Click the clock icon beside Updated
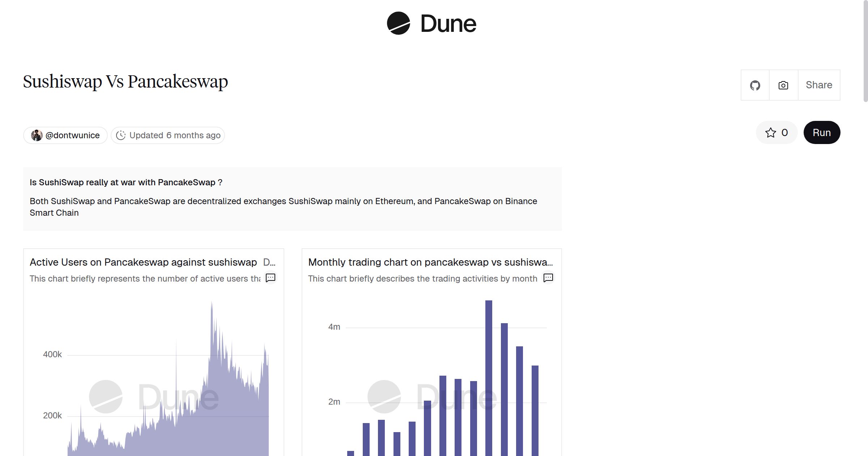 [121, 135]
